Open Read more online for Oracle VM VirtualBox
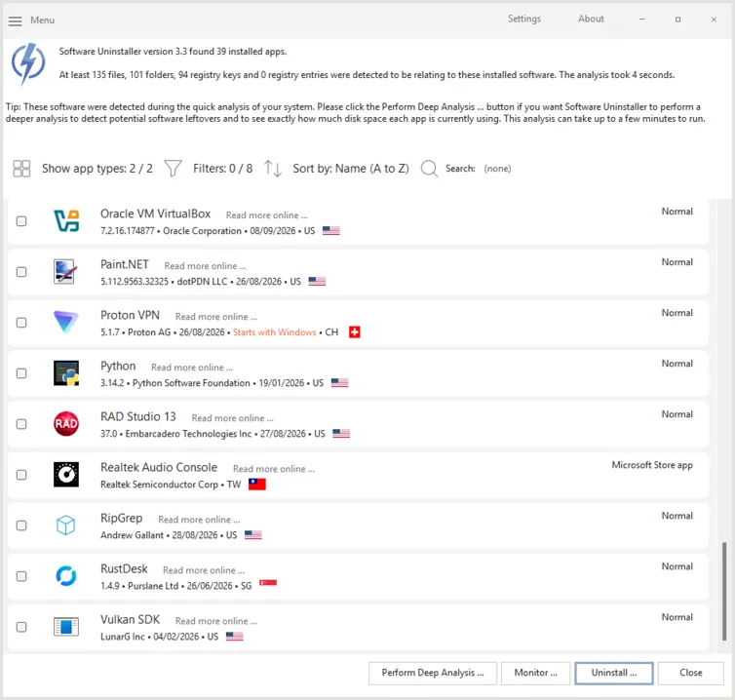Viewport: 735px width, 700px height. (x=267, y=215)
